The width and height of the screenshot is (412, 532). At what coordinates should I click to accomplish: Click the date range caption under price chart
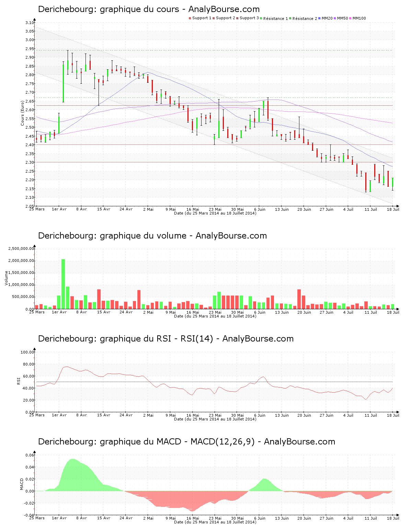tap(215, 213)
